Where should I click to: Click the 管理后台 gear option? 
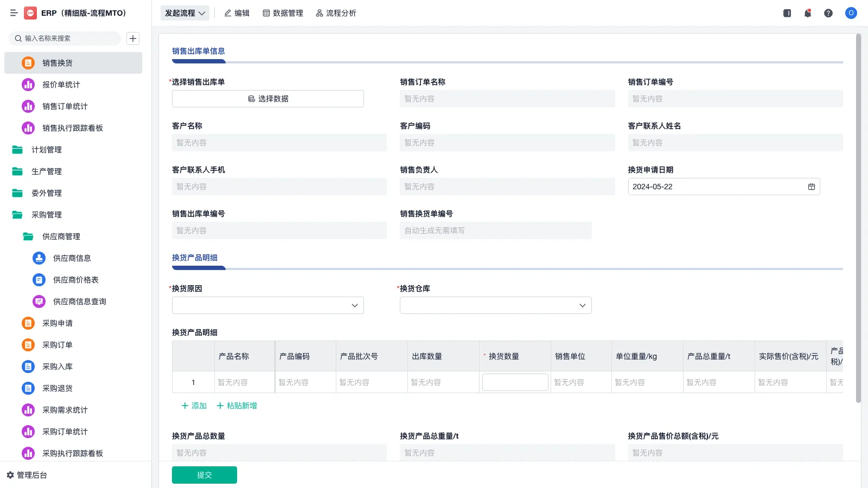point(29,475)
